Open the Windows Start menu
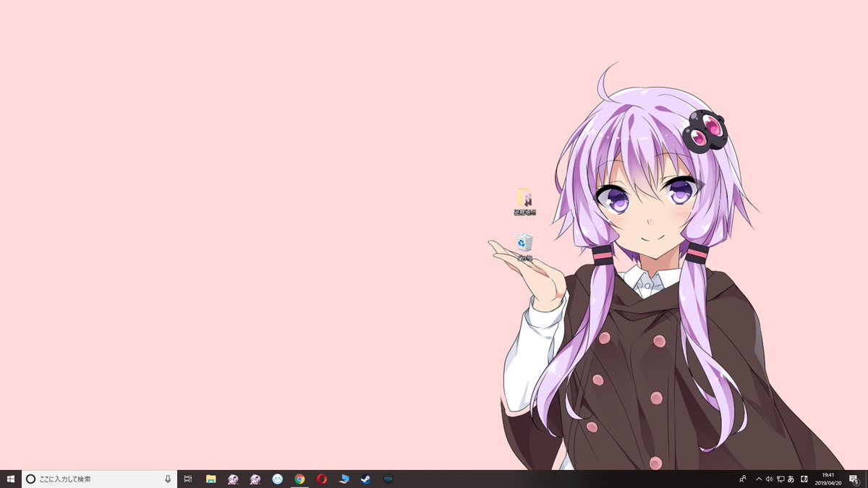Viewport: 868px width, 488px height. tap(11, 479)
